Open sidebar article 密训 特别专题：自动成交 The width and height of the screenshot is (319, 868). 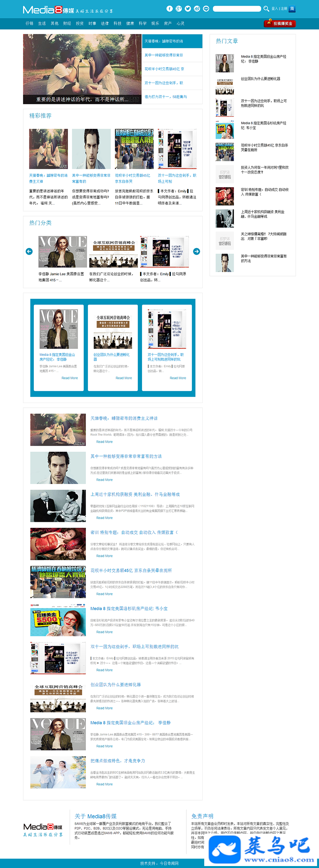pos(265,192)
